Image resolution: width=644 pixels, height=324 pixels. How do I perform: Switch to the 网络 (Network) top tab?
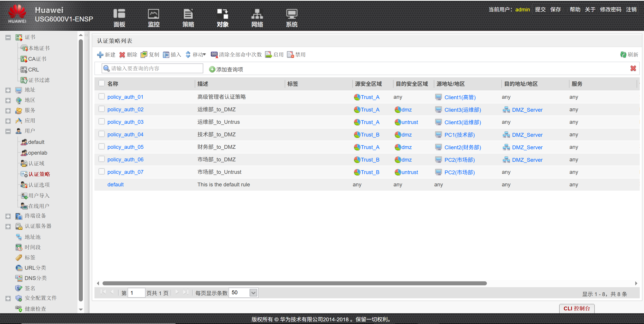point(257,18)
